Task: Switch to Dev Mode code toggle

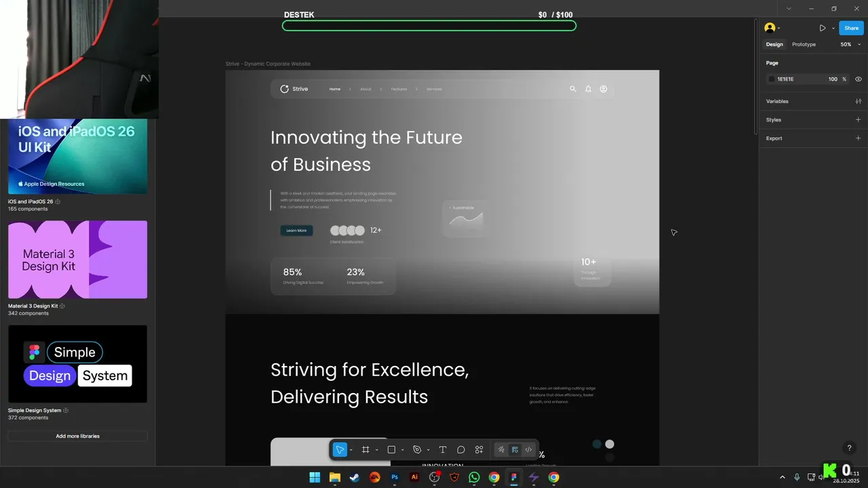Action: click(x=528, y=449)
